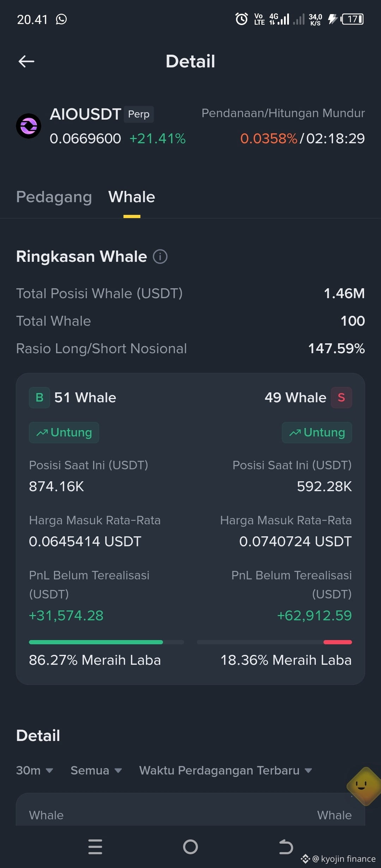Tap the red S sell badge
Screen dimensions: 381x868
click(341, 398)
